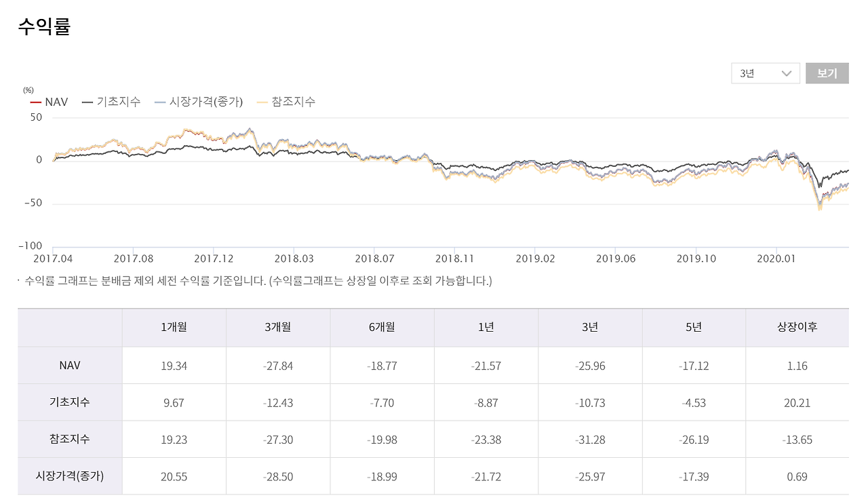
Task: Click NAV 3-year value -25.96
Action: pyautogui.click(x=590, y=366)
